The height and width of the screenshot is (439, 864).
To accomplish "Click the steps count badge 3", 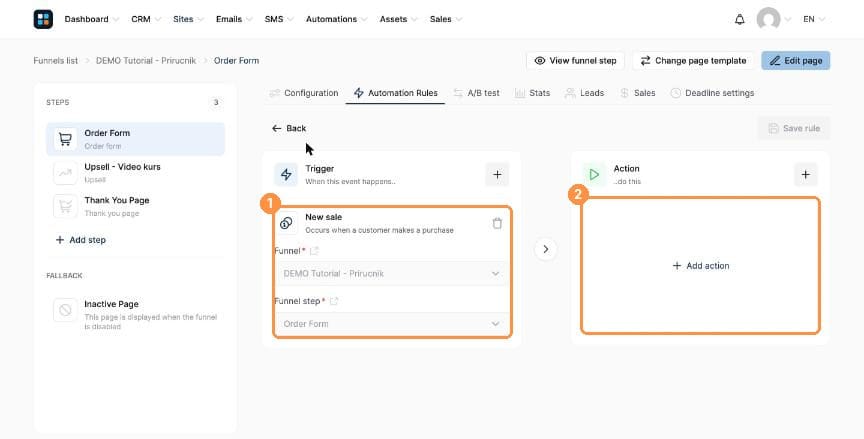I will coord(216,102).
